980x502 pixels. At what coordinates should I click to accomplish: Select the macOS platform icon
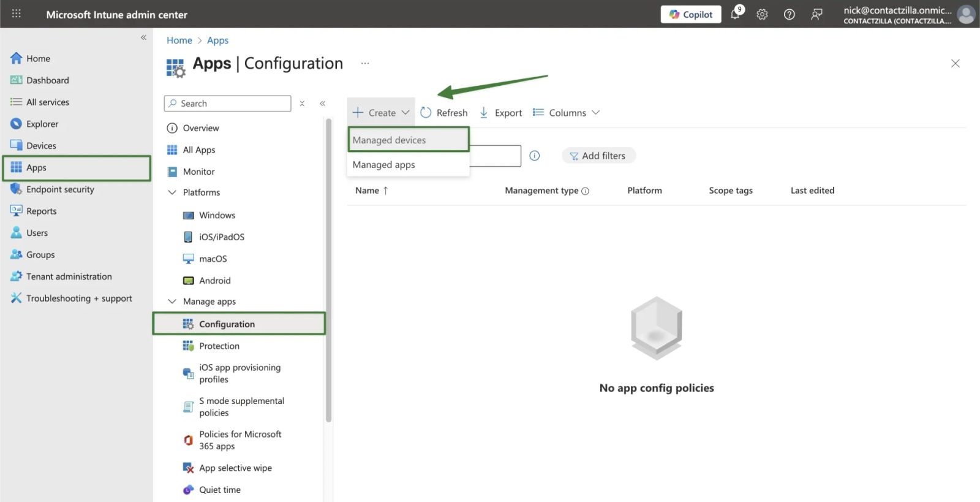coord(189,259)
